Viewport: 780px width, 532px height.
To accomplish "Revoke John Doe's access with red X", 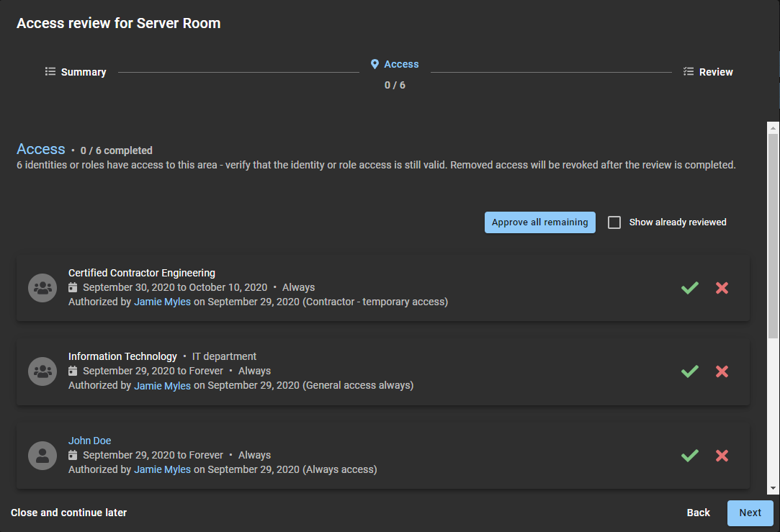I will [722, 456].
